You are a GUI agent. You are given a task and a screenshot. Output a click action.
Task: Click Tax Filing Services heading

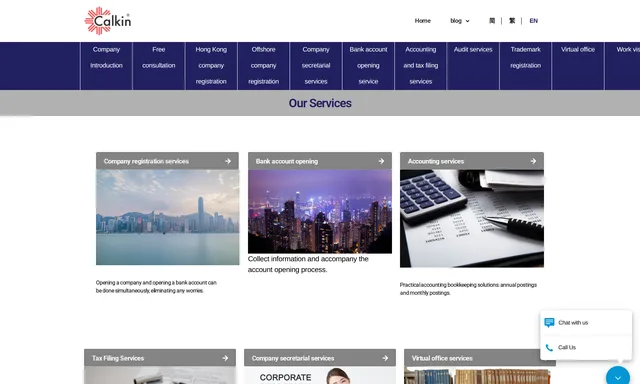point(118,358)
